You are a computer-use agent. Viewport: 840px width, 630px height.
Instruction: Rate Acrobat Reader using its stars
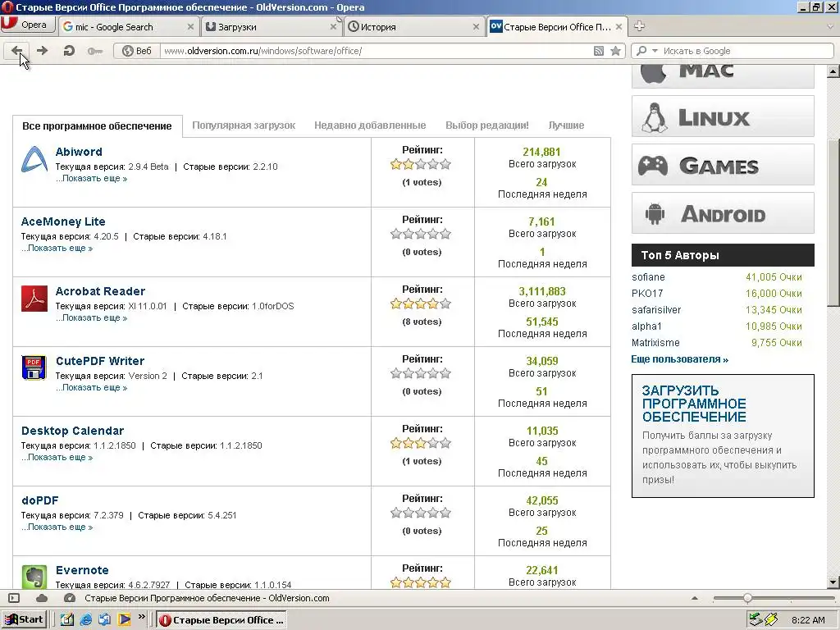tap(421, 304)
